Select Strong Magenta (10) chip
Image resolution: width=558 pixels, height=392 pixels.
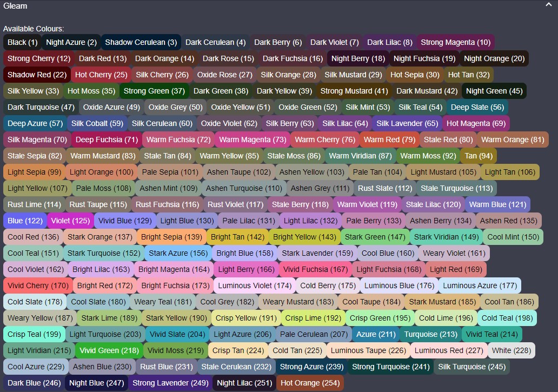tap(455, 42)
